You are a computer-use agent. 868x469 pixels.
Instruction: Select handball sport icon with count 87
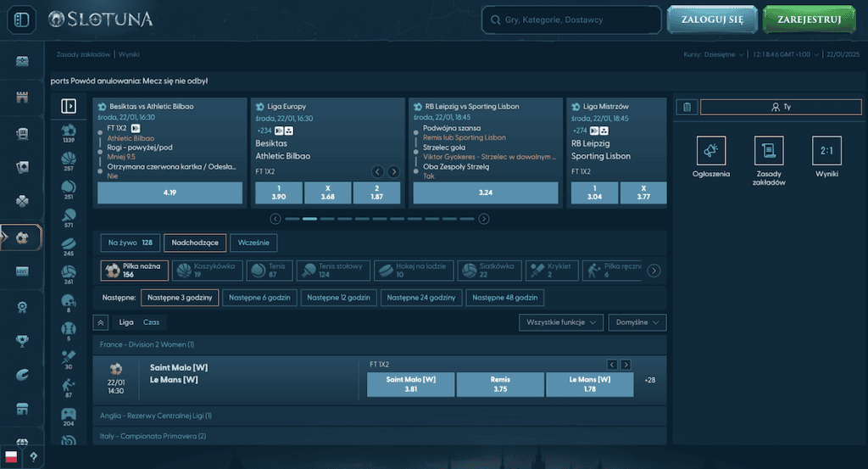(69, 388)
